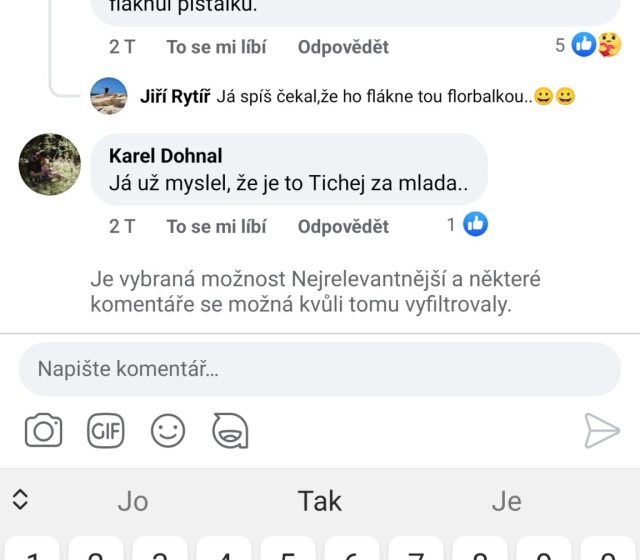
Task: Open the camera photo attachment icon
Action: pyautogui.click(x=43, y=431)
